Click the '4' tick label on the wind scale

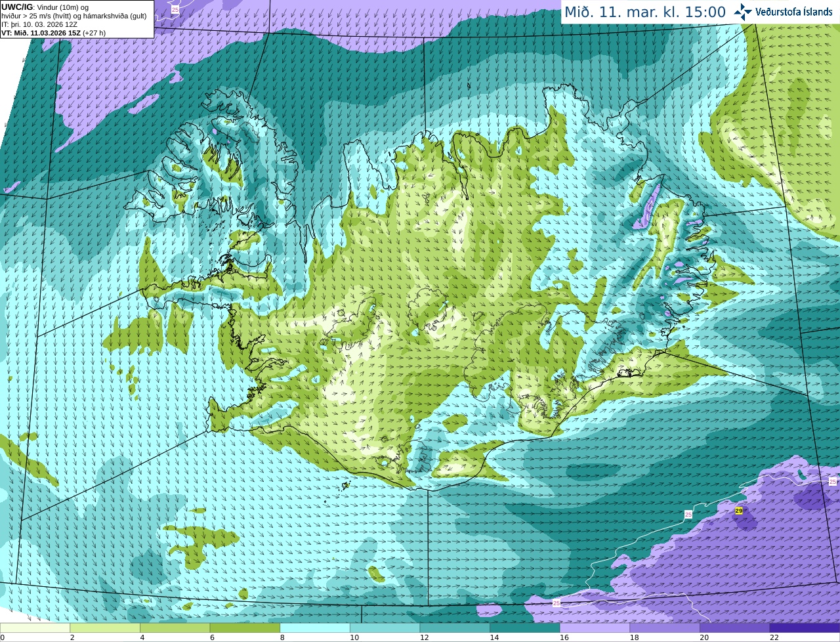[142, 637]
